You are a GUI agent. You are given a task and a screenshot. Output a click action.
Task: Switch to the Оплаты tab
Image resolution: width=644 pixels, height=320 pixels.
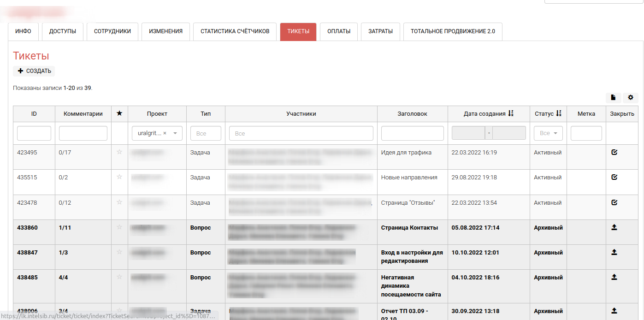pyautogui.click(x=339, y=31)
